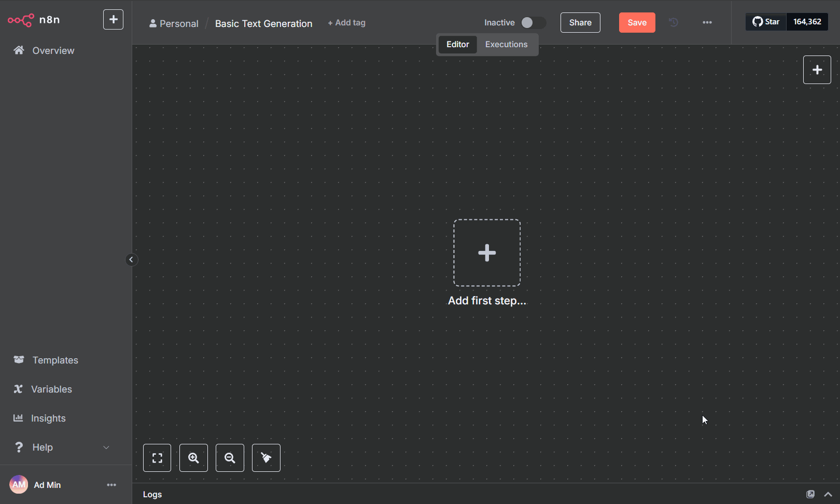
Task: Add a tag to the workflow
Action: coord(346,23)
